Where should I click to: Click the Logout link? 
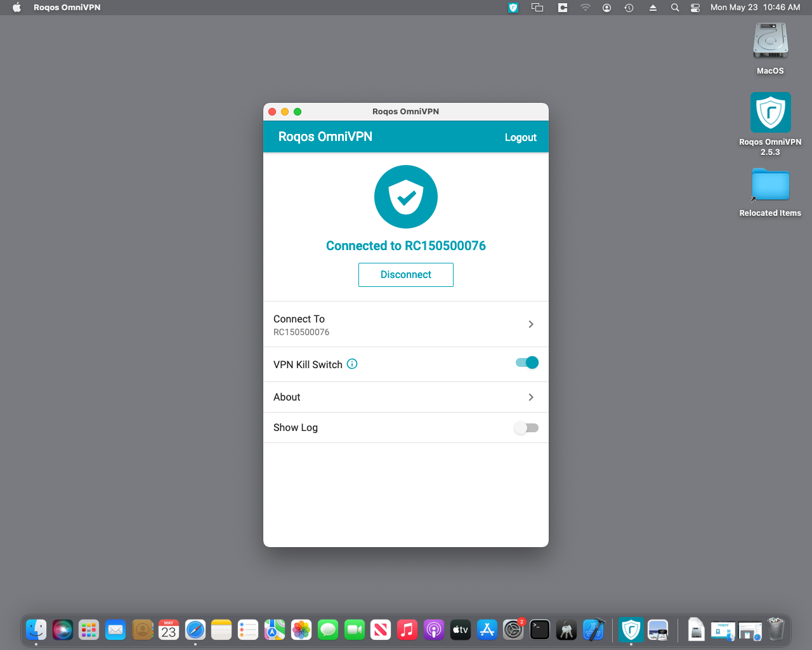point(521,137)
